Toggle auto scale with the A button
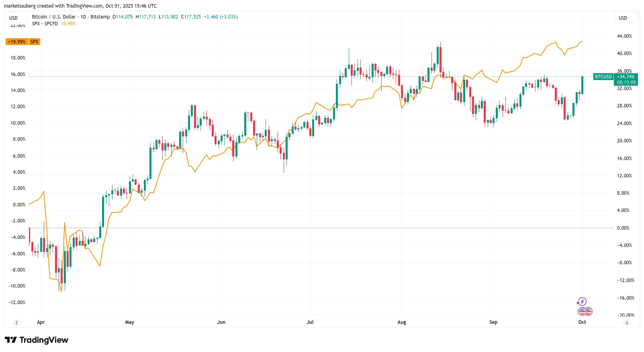 627,323
